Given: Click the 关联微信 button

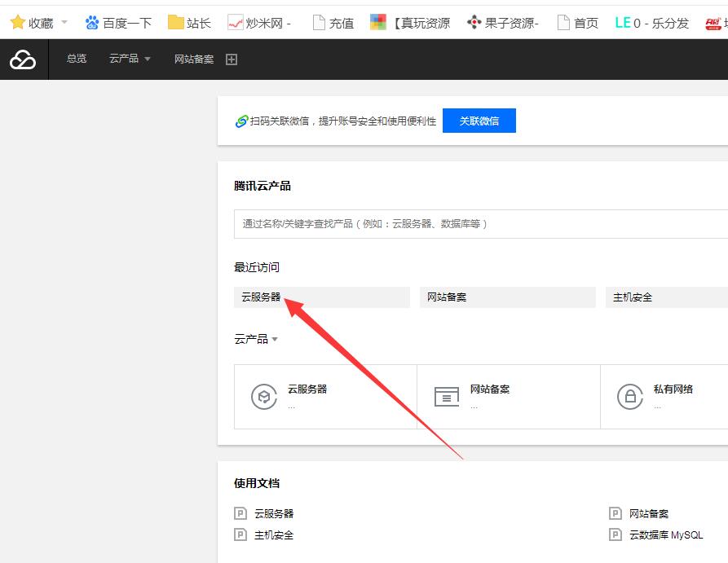Looking at the screenshot, I should coord(479,121).
